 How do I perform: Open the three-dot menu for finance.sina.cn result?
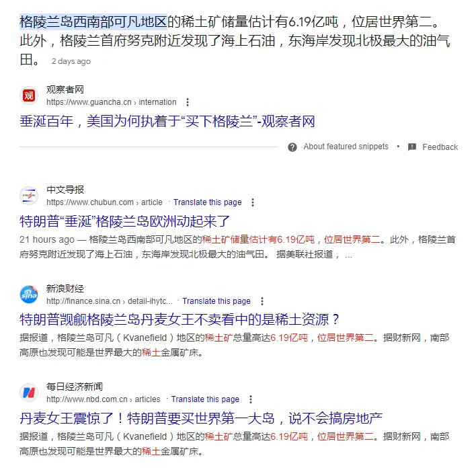pos(262,301)
